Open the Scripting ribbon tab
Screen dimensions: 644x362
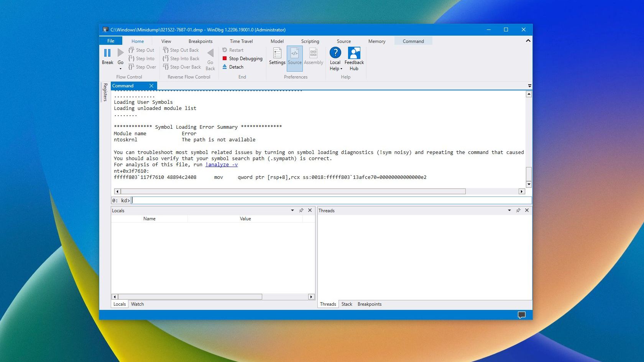[x=310, y=41]
